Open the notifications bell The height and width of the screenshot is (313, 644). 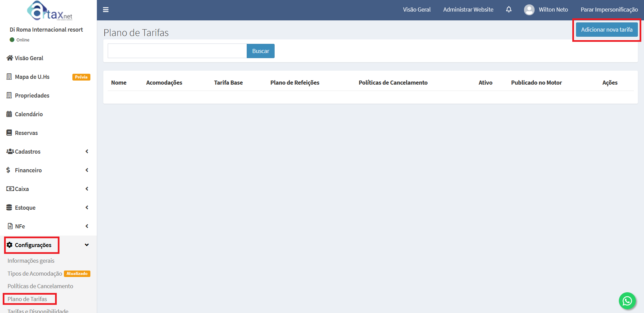pos(509,10)
